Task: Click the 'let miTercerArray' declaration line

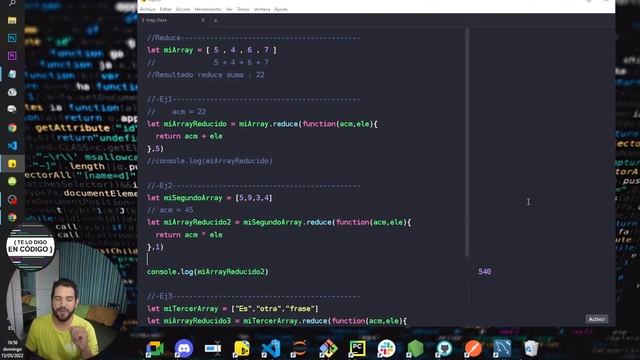Action: click(x=233, y=309)
